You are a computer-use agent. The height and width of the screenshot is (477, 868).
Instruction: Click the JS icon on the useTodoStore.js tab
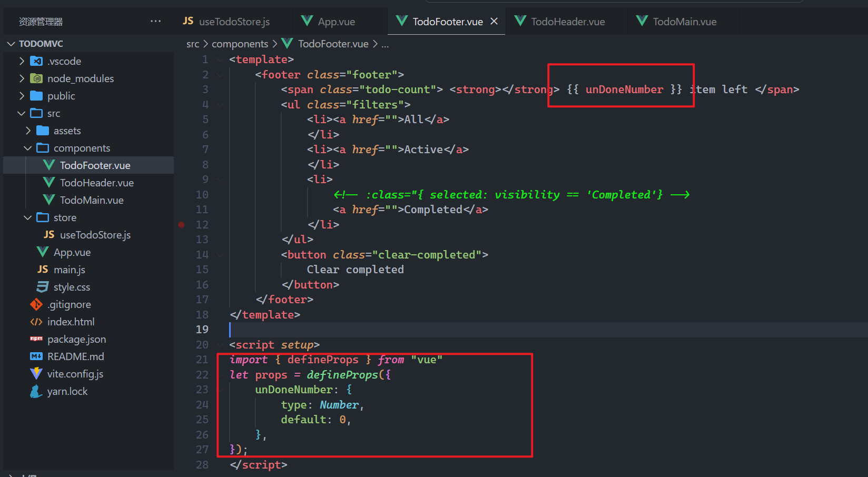coord(188,21)
